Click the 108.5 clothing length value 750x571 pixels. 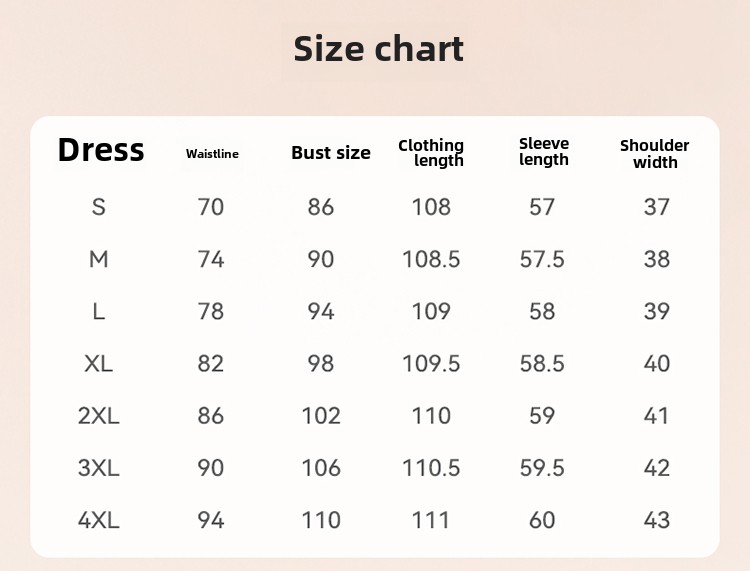tap(431, 259)
